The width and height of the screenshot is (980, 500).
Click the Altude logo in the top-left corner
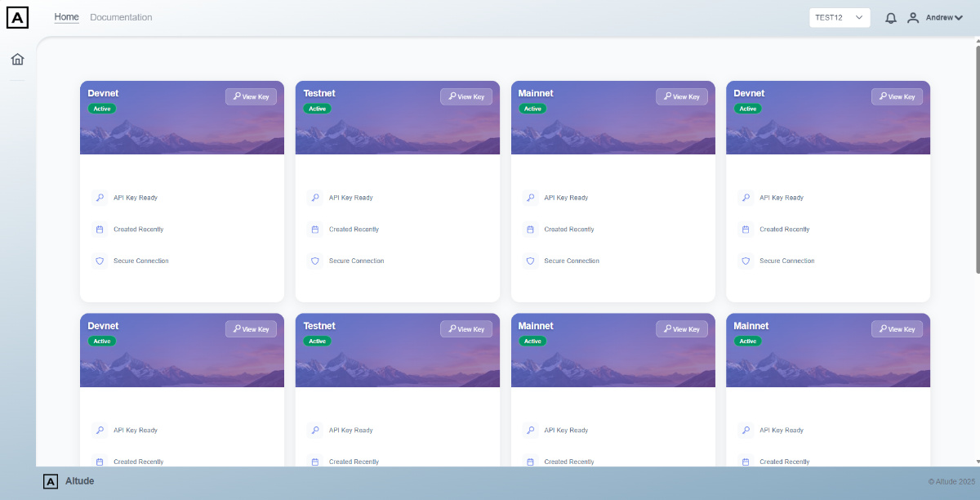click(17, 17)
